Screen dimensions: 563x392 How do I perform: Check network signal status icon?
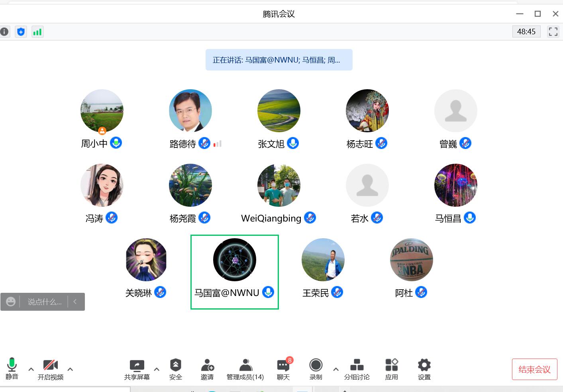point(37,32)
